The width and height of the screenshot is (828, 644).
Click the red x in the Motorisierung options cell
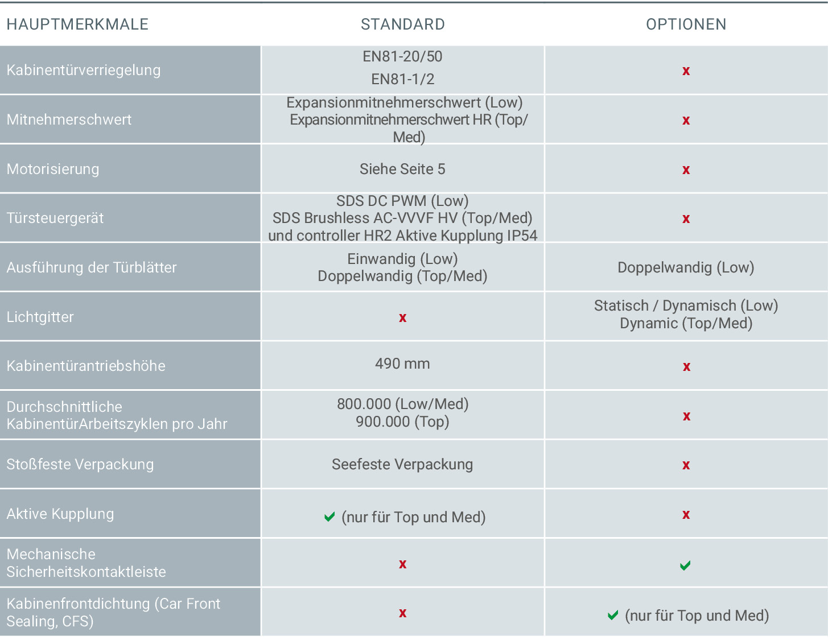click(x=686, y=170)
